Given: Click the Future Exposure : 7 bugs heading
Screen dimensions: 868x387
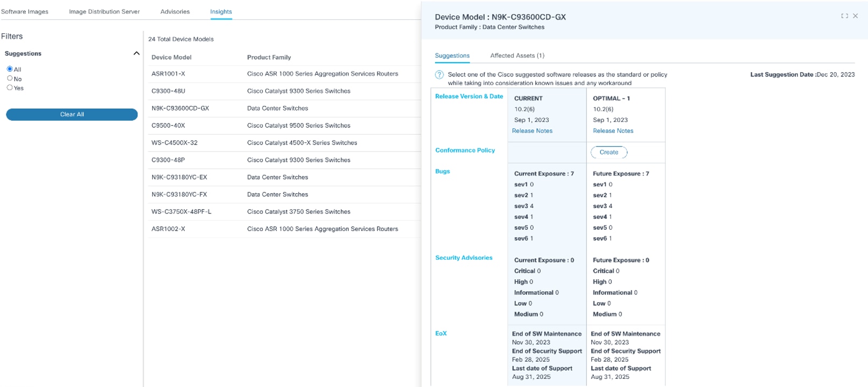Looking at the screenshot, I should [x=621, y=174].
